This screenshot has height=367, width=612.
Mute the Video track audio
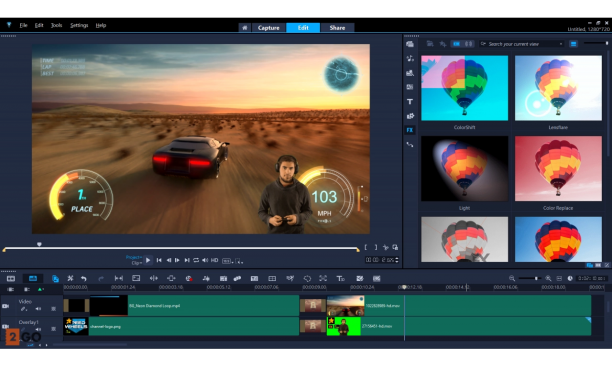click(38, 309)
